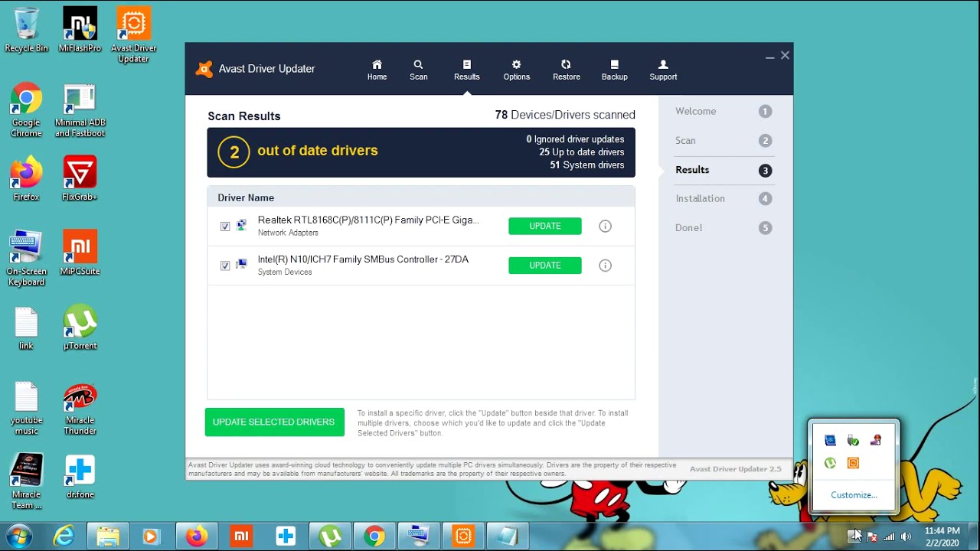The width and height of the screenshot is (980, 551).
Task: Select Minimal ADB and Fastboot shortcut
Action: (x=80, y=110)
